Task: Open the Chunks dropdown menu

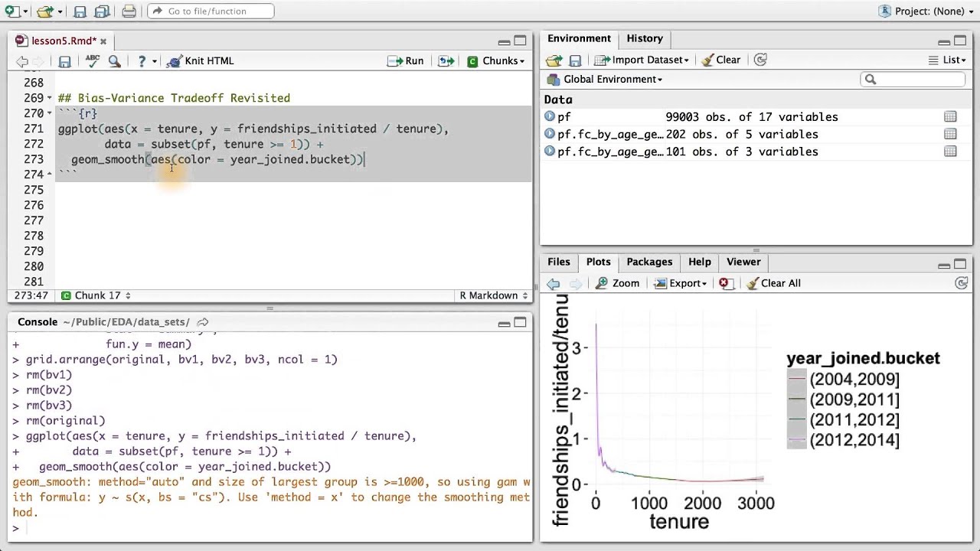Action: pyautogui.click(x=495, y=61)
